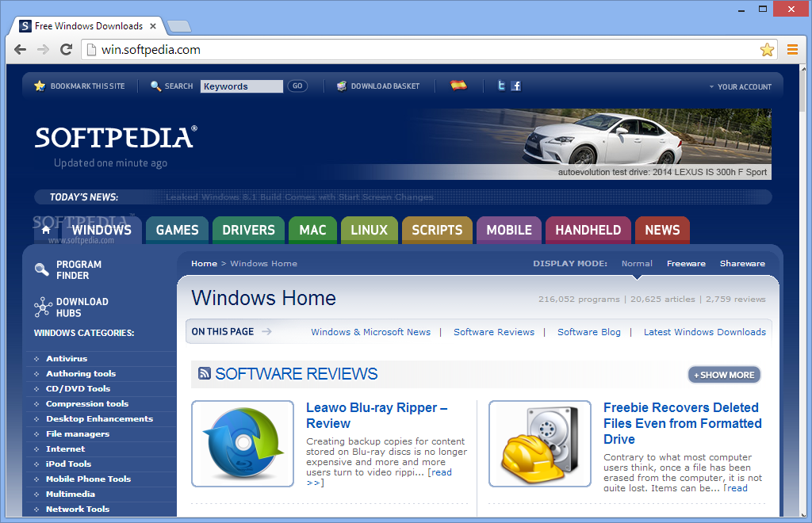Switch to the Handheld tab
The image size is (812, 523).
coord(588,231)
